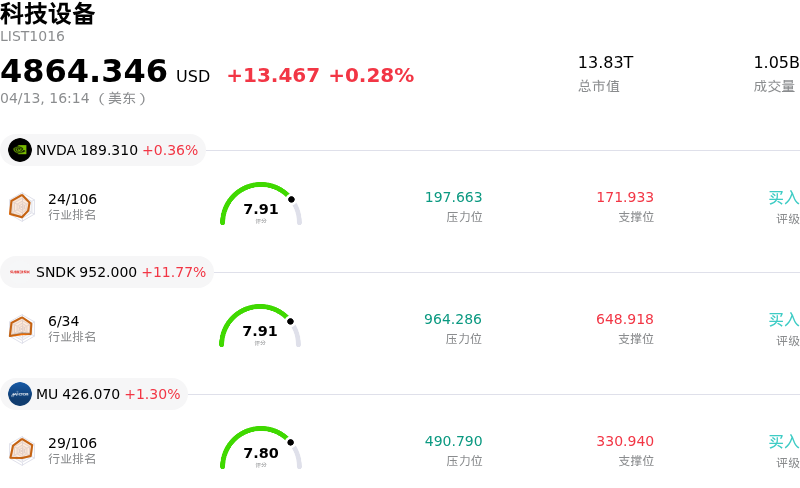
Task: Click the 科技设备 sector title
Action: coord(48,14)
